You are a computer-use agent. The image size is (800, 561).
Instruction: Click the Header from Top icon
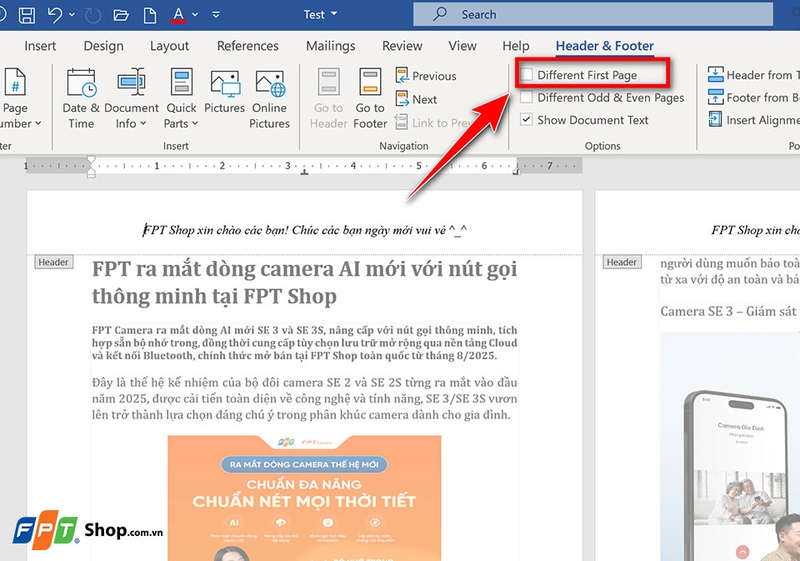[715, 74]
